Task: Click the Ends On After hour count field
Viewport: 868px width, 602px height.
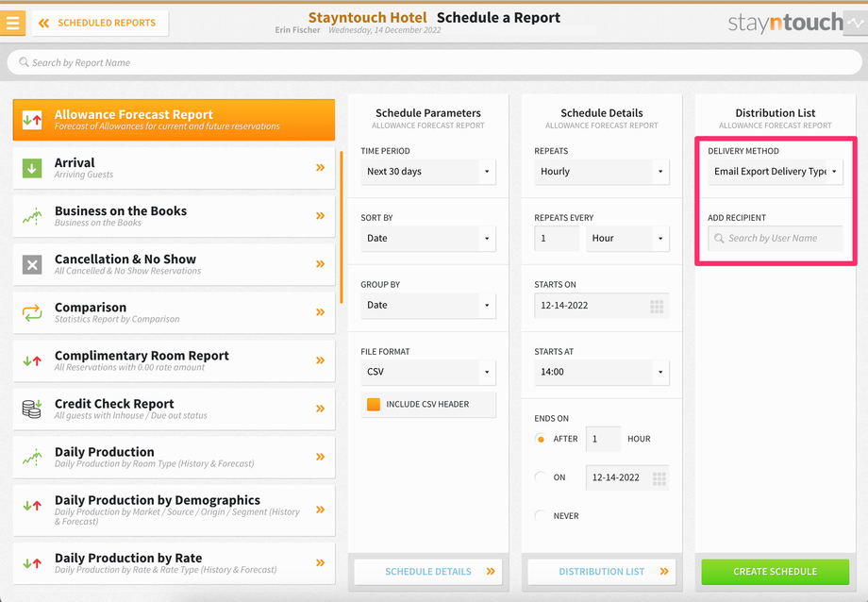Action: pos(603,439)
